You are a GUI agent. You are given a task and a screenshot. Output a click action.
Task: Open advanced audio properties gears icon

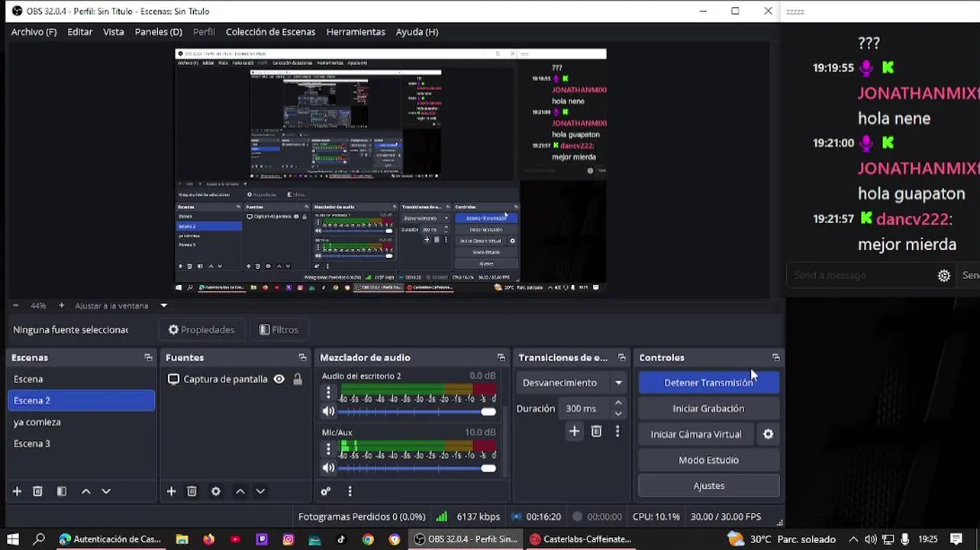point(326,491)
